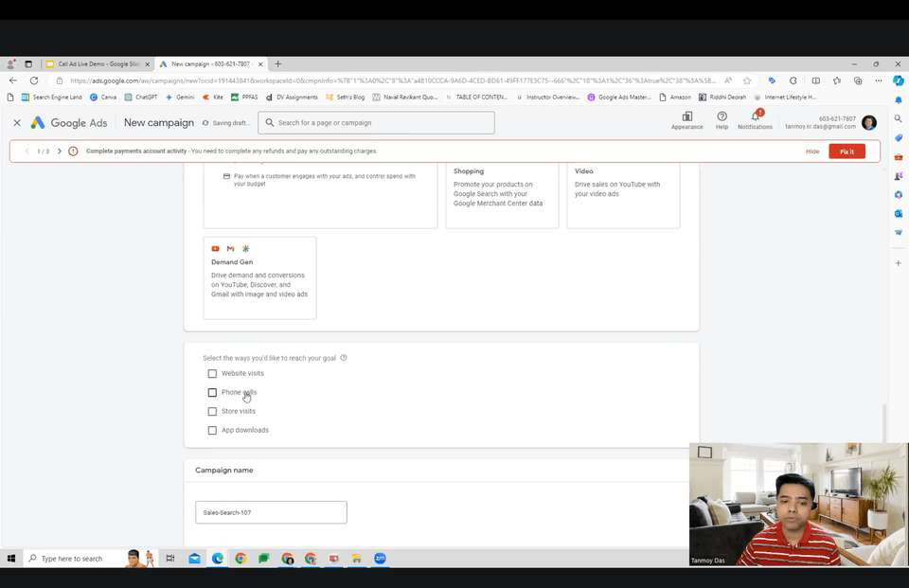Image resolution: width=909 pixels, height=588 pixels.
Task: Open Seth's Blog bookmark
Action: (x=345, y=98)
